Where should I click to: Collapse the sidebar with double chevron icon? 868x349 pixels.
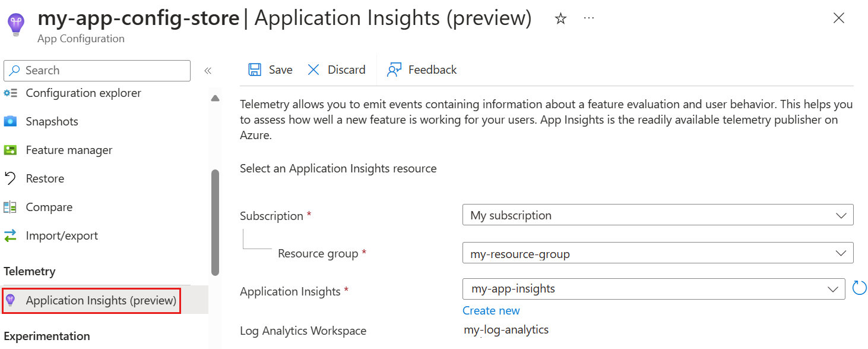pyautogui.click(x=208, y=71)
